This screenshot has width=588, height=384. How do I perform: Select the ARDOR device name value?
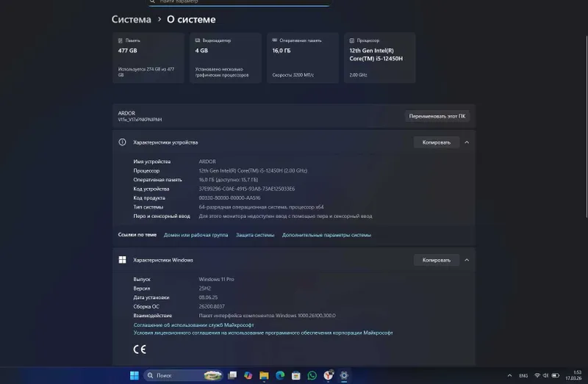click(x=207, y=162)
